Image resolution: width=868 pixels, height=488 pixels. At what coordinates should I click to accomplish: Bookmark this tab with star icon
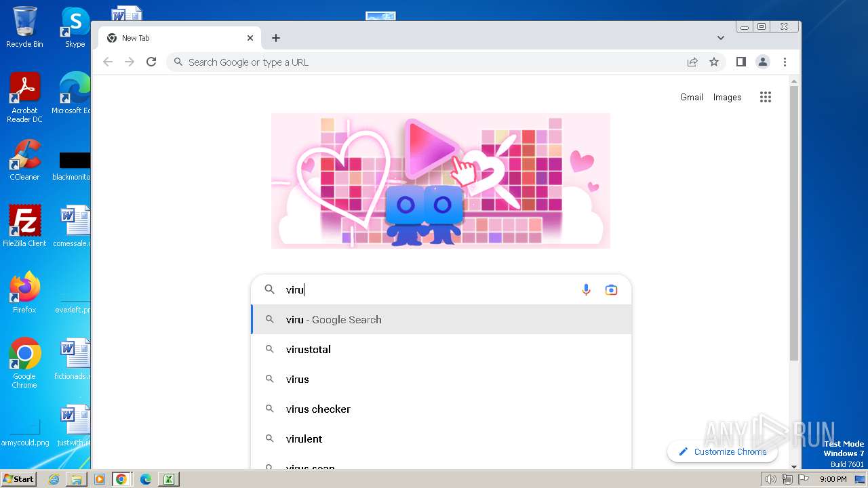click(714, 62)
